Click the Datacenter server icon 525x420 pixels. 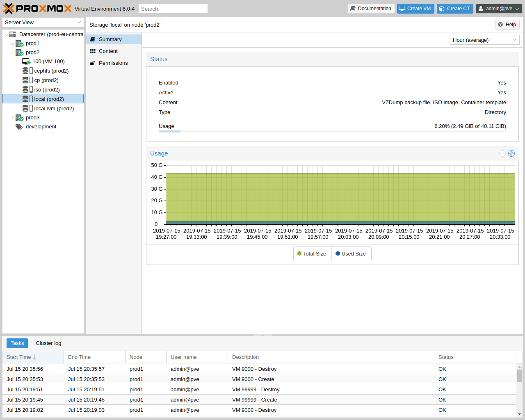(12, 34)
